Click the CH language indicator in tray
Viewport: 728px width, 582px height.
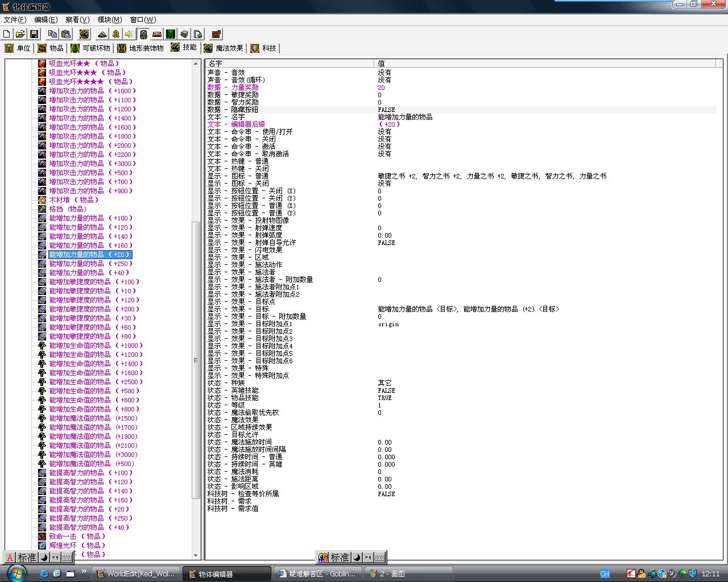(605, 574)
